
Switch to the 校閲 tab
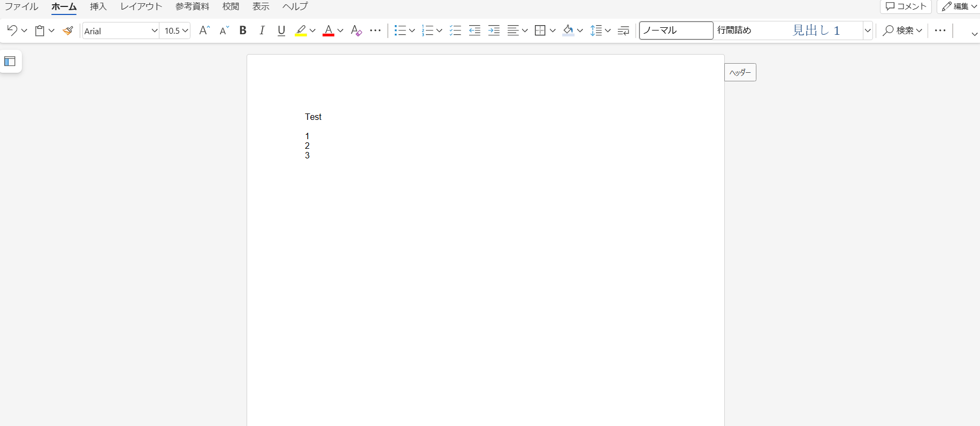pos(231,6)
